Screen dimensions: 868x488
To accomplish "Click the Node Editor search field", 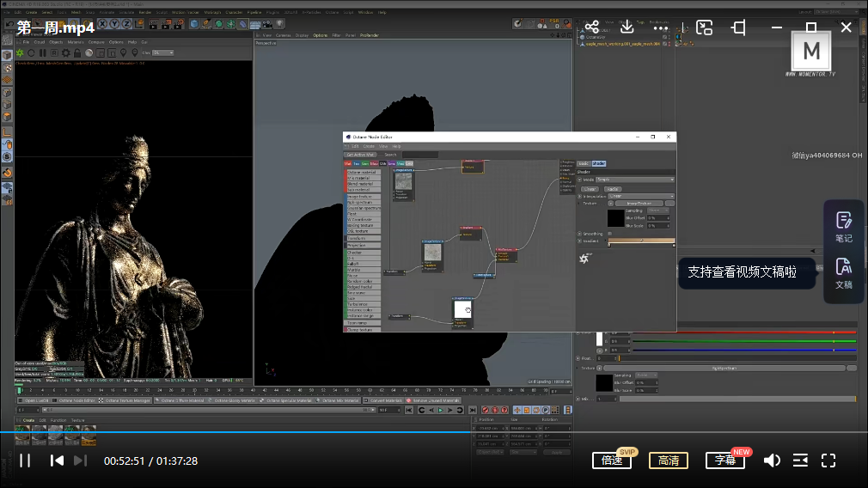I will click(420, 155).
